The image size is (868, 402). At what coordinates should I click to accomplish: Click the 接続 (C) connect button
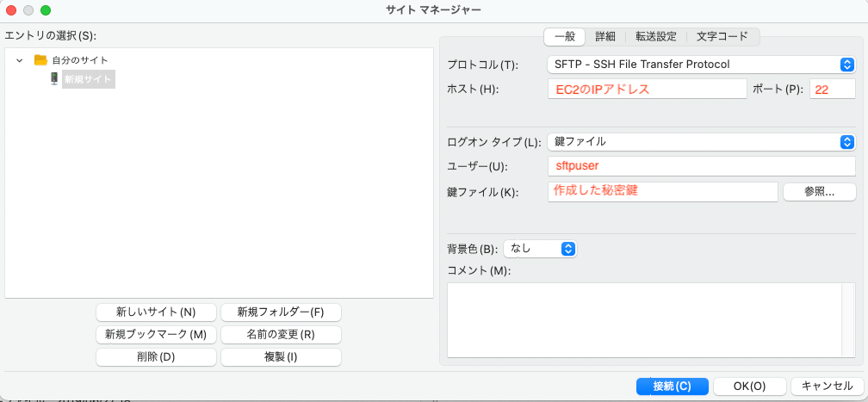click(x=672, y=386)
